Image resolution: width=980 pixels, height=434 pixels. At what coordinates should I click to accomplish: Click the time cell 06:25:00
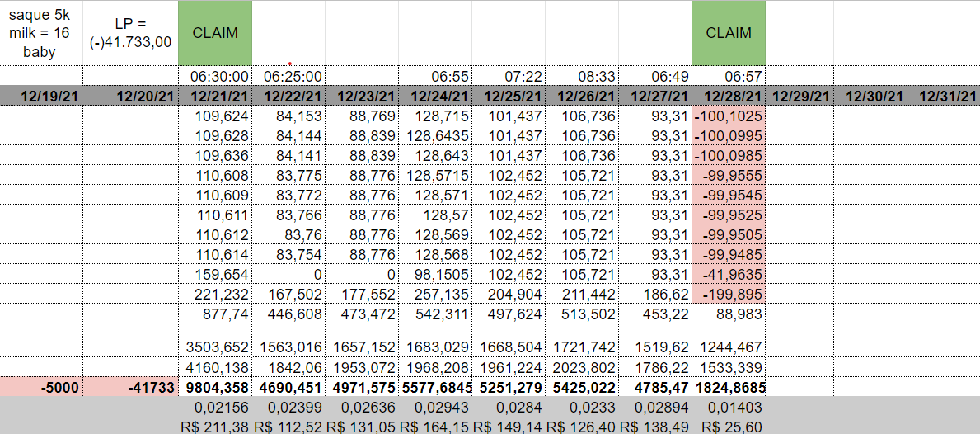(288, 76)
